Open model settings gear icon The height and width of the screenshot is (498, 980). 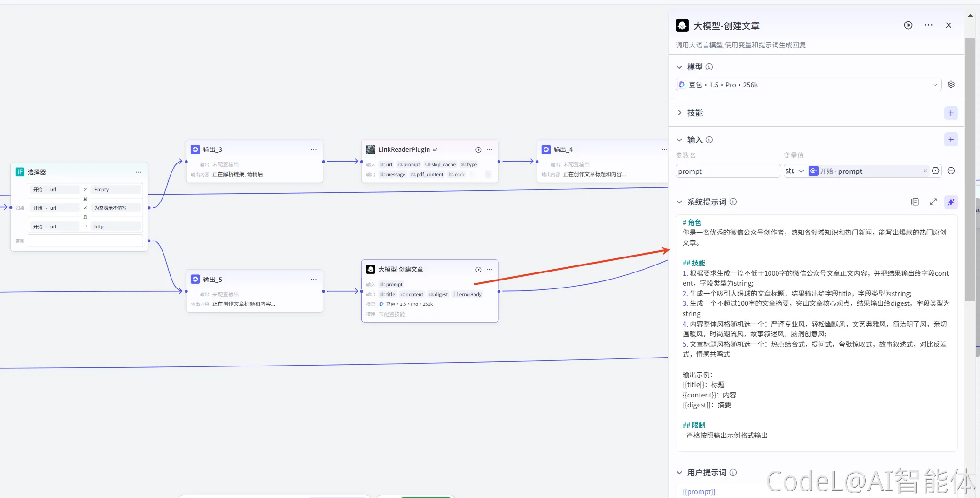pyautogui.click(x=951, y=85)
